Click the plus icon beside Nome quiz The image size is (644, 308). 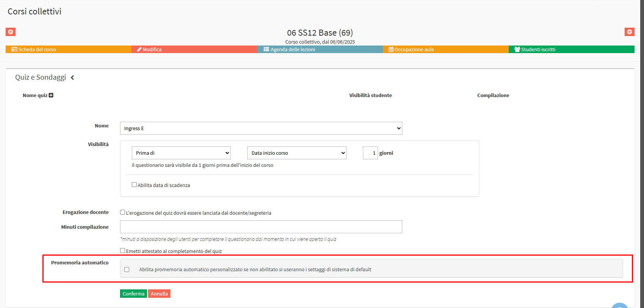[x=51, y=95]
